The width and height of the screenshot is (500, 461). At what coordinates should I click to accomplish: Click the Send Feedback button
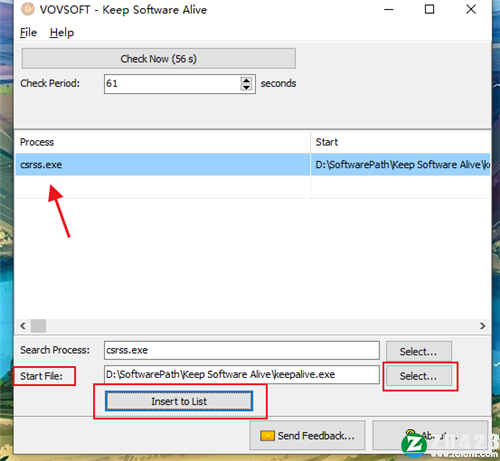point(307,435)
